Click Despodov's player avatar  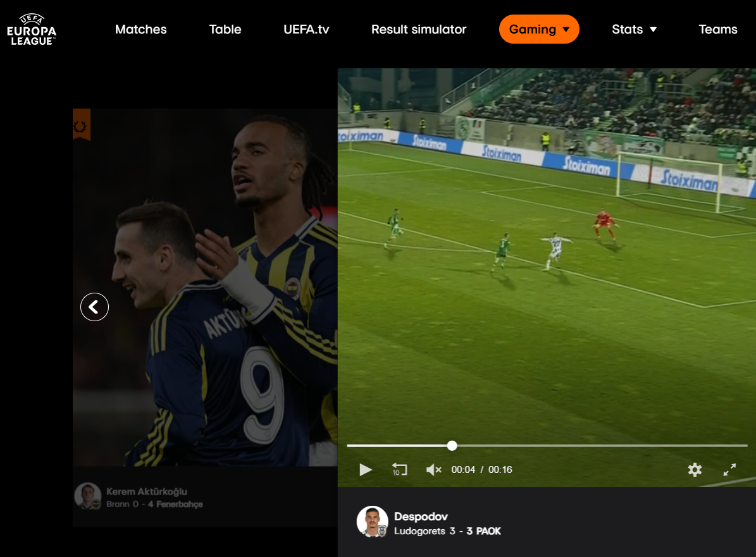click(372, 522)
